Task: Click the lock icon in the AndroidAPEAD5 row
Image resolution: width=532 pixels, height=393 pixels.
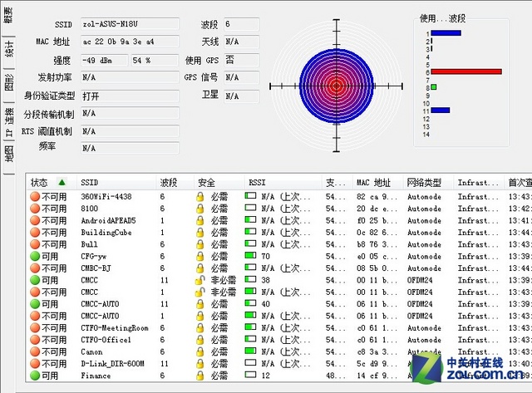Action: [200, 221]
